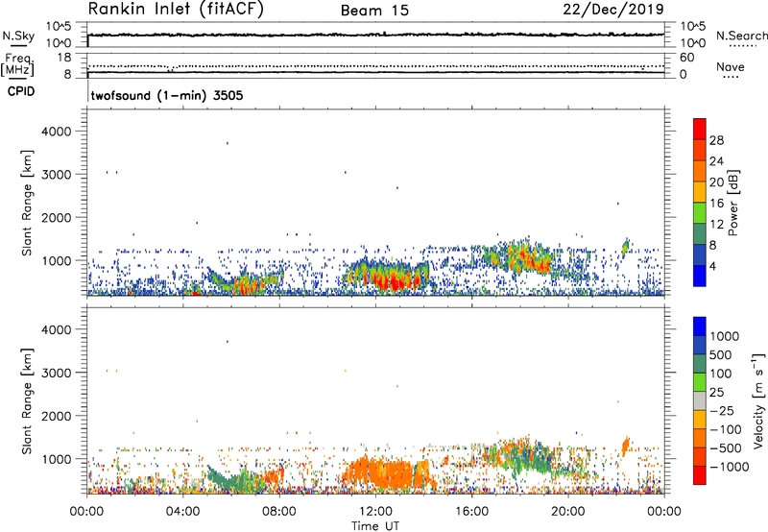The height and width of the screenshot is (532, 768).
Task: Select "1000" range tick in the power panel
Action: coord(57,260)
